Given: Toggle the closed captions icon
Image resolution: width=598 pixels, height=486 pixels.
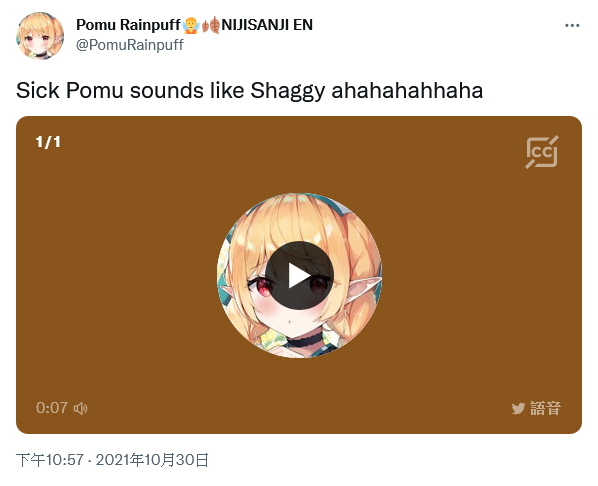Looking at the screenshot, I should [x=542, y=152].
